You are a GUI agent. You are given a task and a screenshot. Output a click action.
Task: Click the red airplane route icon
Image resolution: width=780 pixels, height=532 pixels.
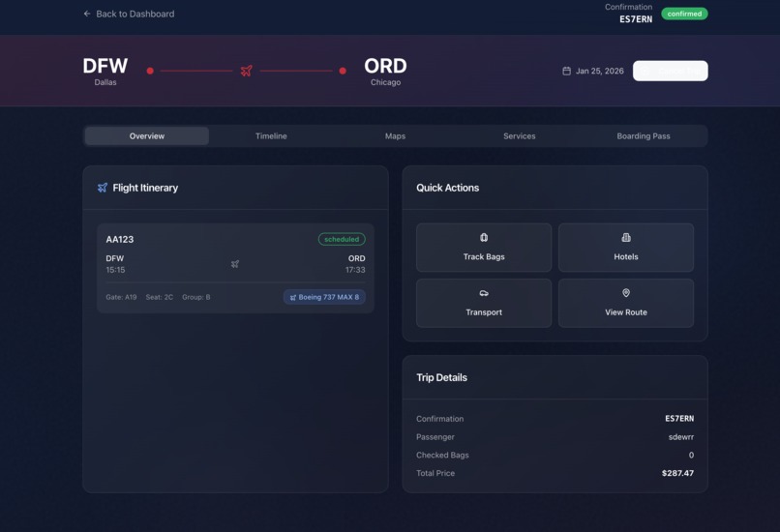pos(246,71)
